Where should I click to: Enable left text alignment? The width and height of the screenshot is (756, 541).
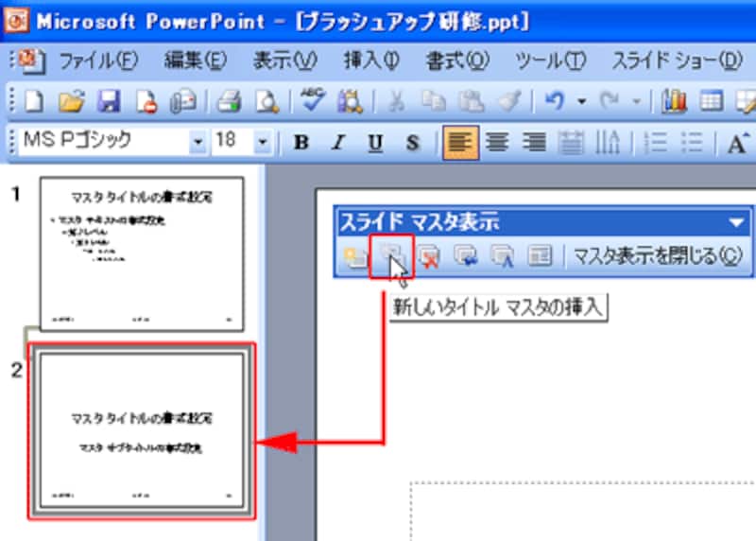(460, 143)
